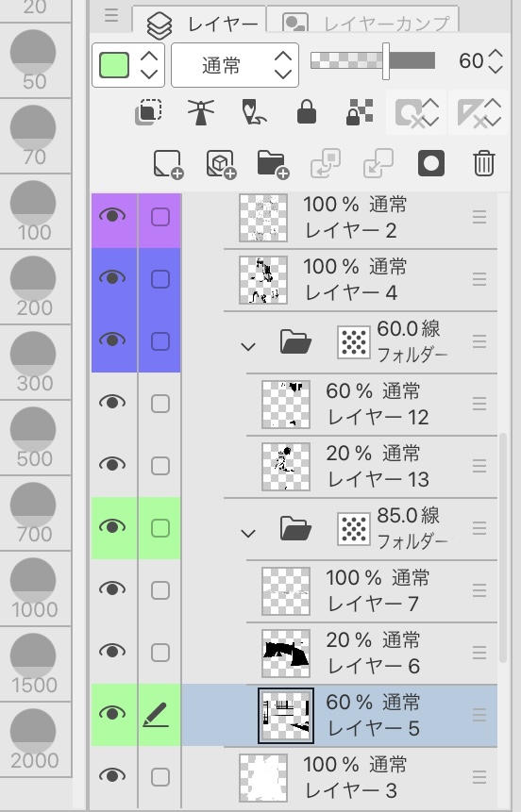Create a new 3D layer

point(222,164)
